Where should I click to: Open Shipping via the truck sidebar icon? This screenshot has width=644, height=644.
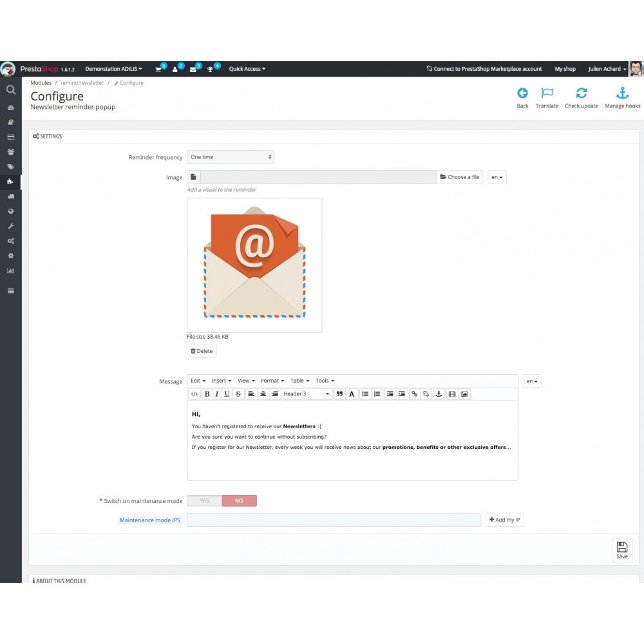coord(11,196)
